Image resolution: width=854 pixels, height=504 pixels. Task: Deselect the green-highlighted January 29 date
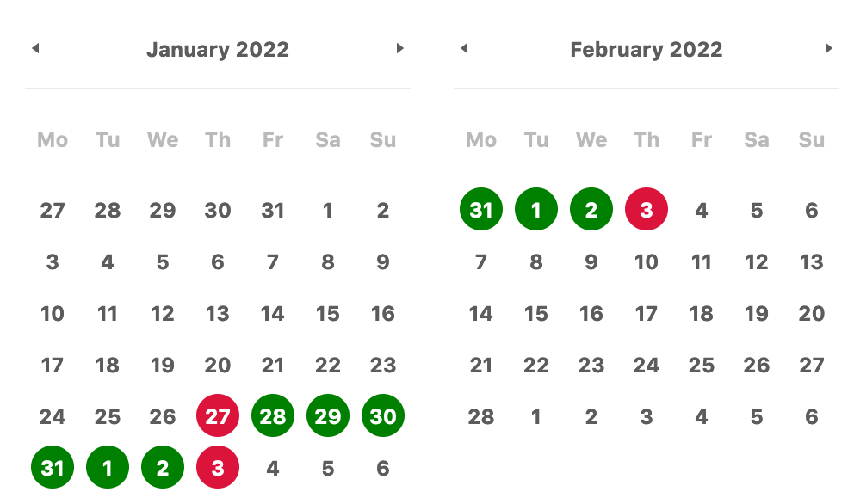[328, 415]
